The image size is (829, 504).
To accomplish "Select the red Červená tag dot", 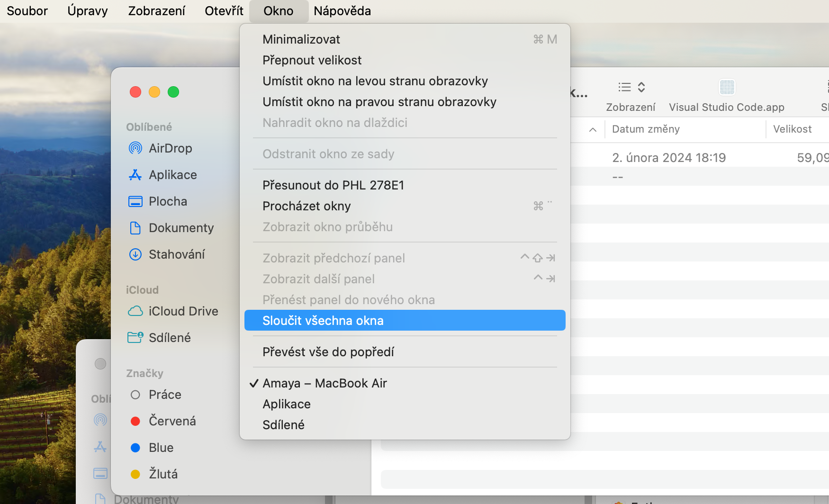I will pyautogui.click(x=135, y=421).
